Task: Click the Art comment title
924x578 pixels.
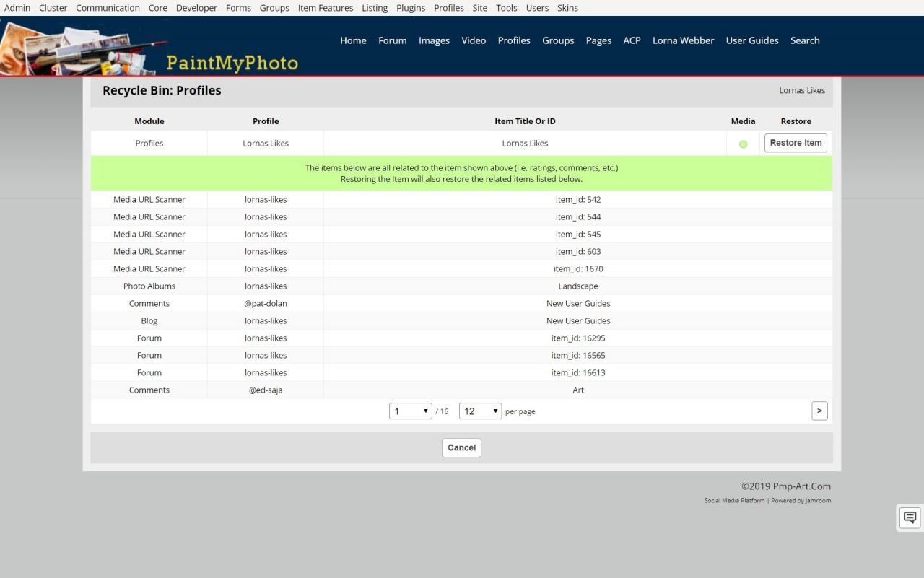Action: (578, 390)
